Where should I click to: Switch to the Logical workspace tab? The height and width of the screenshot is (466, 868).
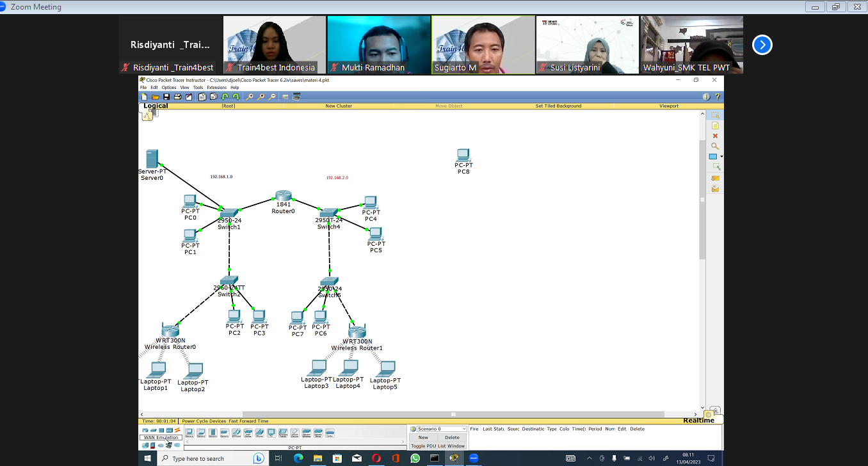point(156,106)
